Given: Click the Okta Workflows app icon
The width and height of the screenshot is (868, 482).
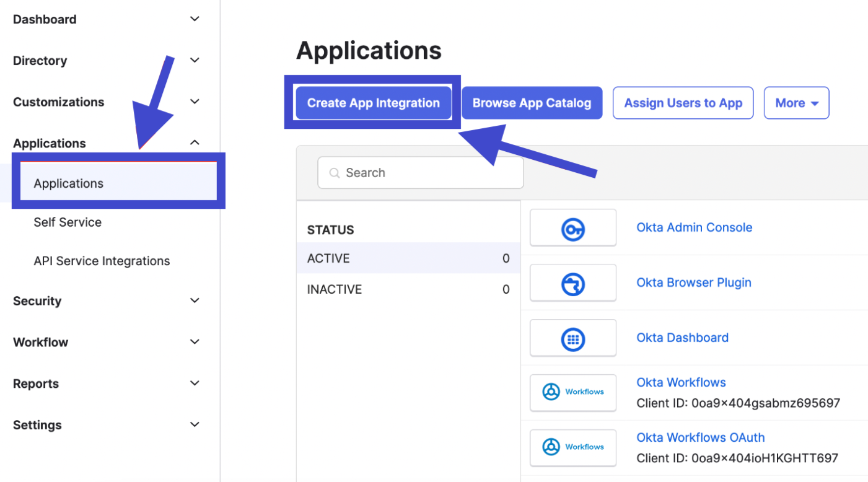Looking at the screenshot, I should 573,392.
